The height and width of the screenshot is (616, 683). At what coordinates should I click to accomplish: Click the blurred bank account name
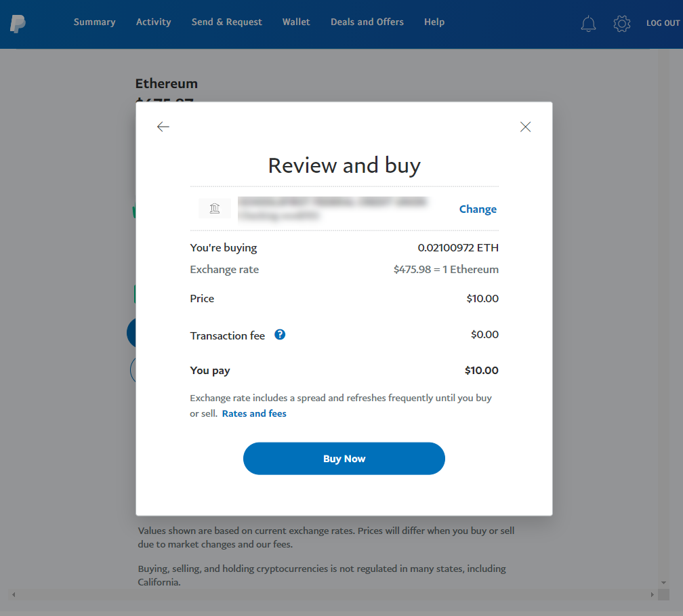332,209
